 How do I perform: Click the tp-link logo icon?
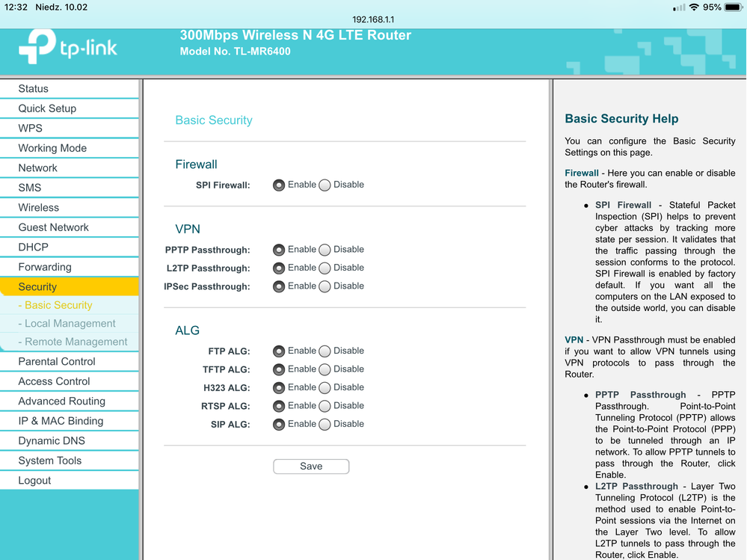[x=37, y=47]
